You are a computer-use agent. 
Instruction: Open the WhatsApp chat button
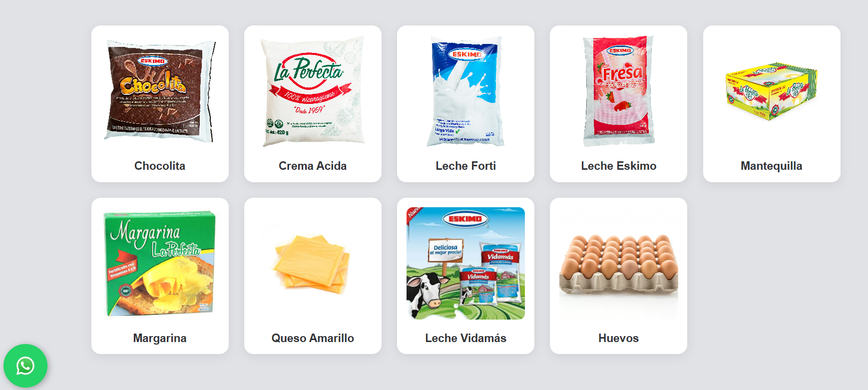[25, 366]
